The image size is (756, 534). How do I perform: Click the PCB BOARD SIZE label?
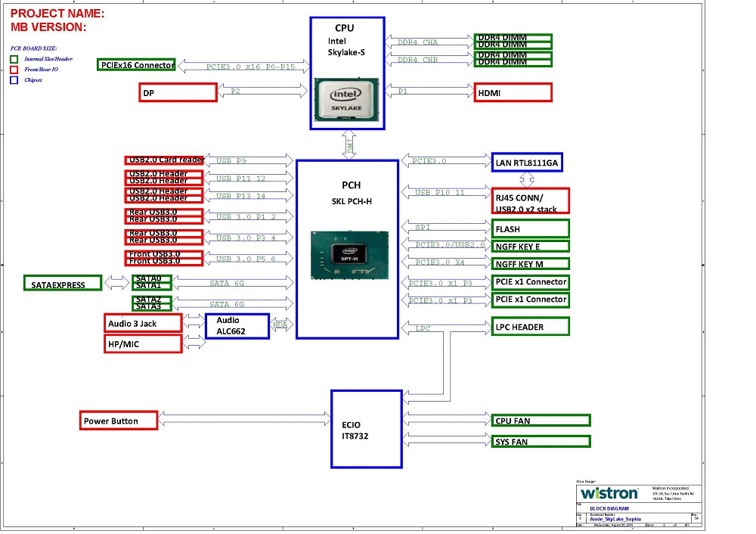[34, 48]
